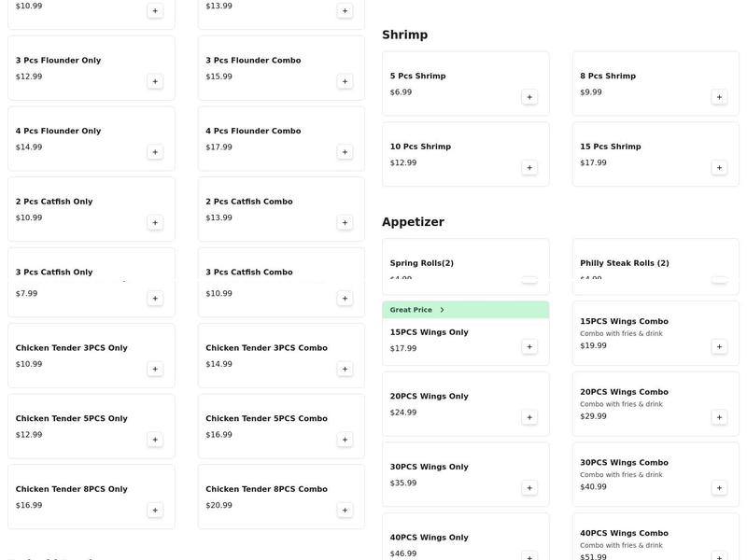Screen dimensions: 747x560
Task: Add 20PCS Wings Only with plus icon
Action: pyautogui.click(x=529, y=417)
